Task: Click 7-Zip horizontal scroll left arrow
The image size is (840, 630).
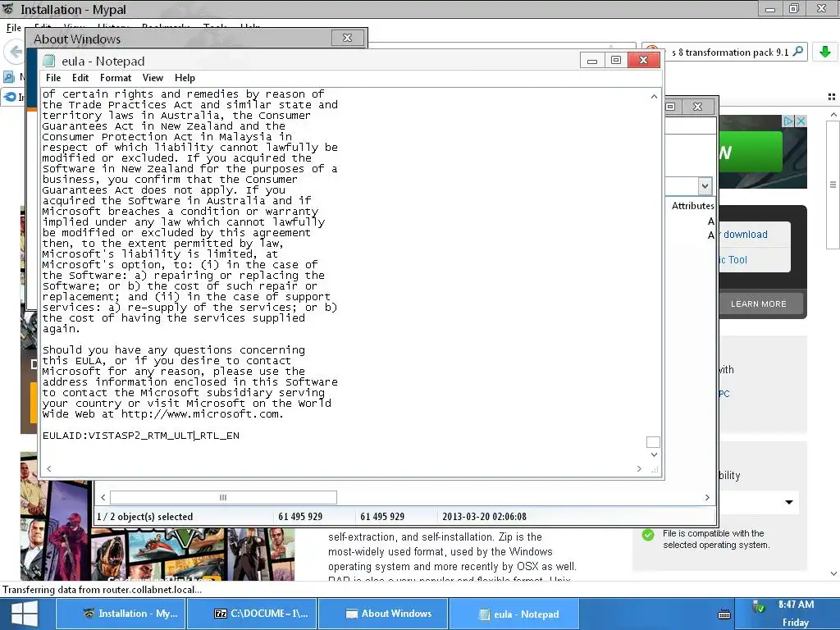Action: pos(103,498)
